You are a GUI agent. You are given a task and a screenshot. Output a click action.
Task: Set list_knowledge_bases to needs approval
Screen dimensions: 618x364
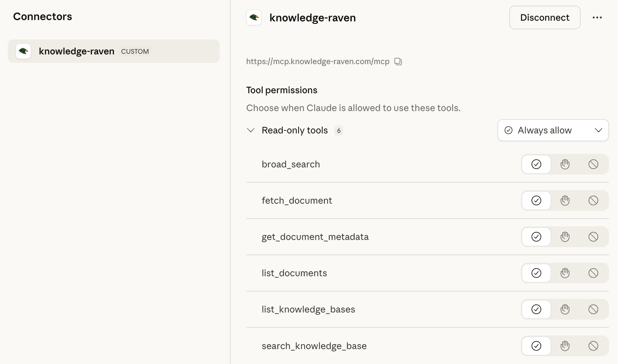565,309
